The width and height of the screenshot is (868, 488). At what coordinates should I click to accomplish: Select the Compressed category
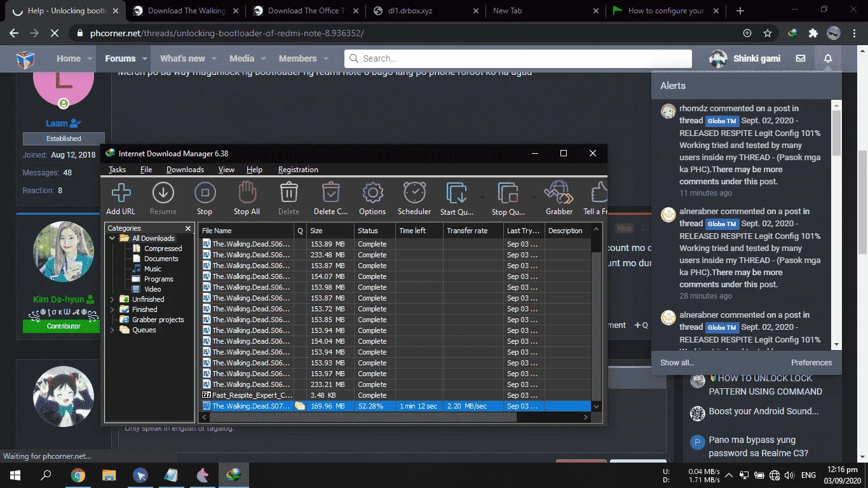pyautogui.click(x=163, y=248)
